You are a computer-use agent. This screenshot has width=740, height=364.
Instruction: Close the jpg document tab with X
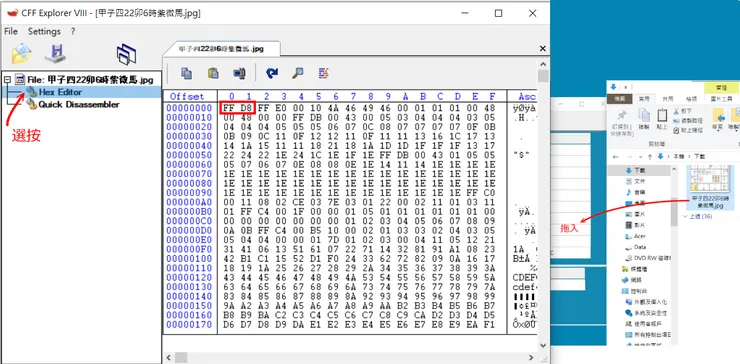[x=543, y=49]
